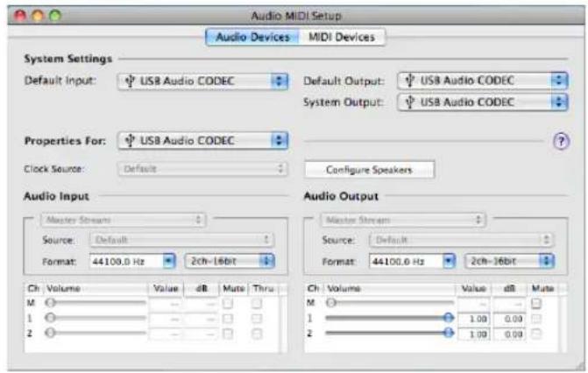The height and width of the screenshot is (373, 588).
Task: Switch to the MIDI Devices tab
Action: (x=342, y=37)
